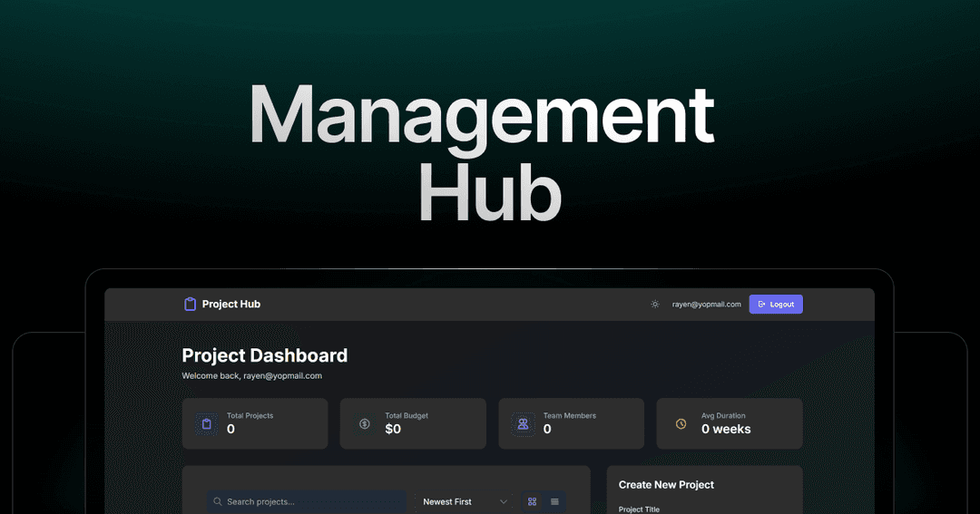
Task: Click the Avg Duration clock icon
Action: pyautogui.click(x=681, y=423)
